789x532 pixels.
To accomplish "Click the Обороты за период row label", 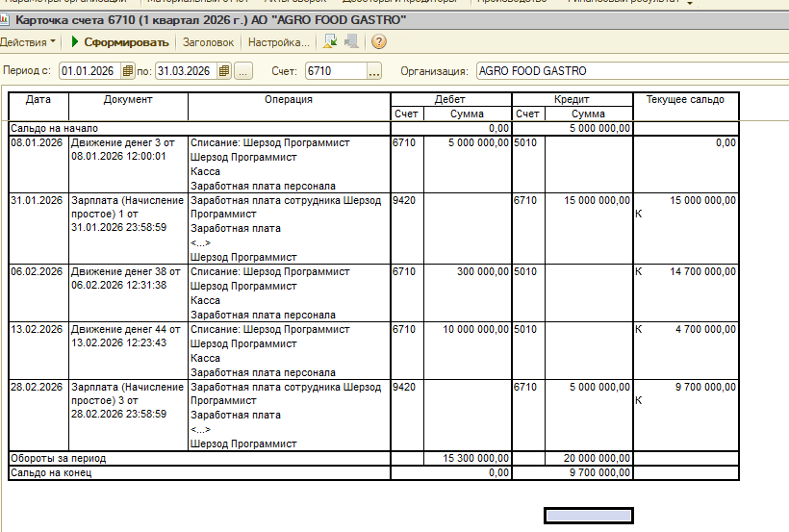I will click(59, 459).
